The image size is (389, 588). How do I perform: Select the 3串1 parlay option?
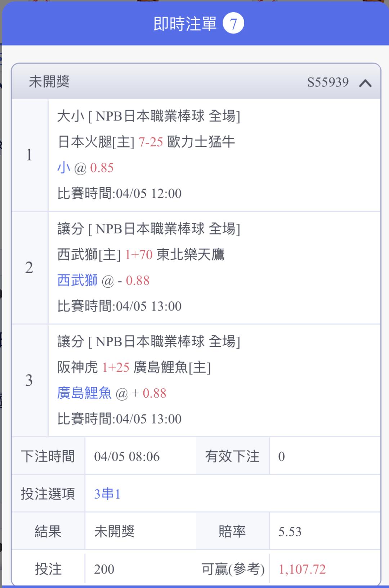(107, 494)
